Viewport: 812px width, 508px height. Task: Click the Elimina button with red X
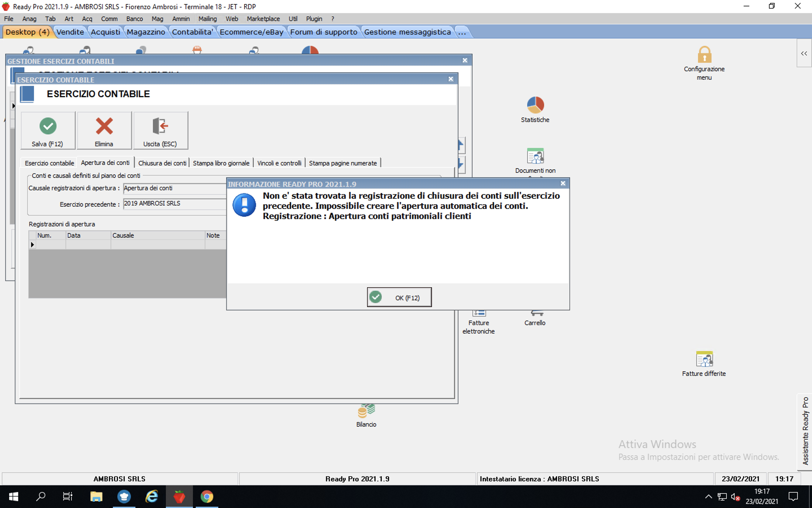[104, 130]
